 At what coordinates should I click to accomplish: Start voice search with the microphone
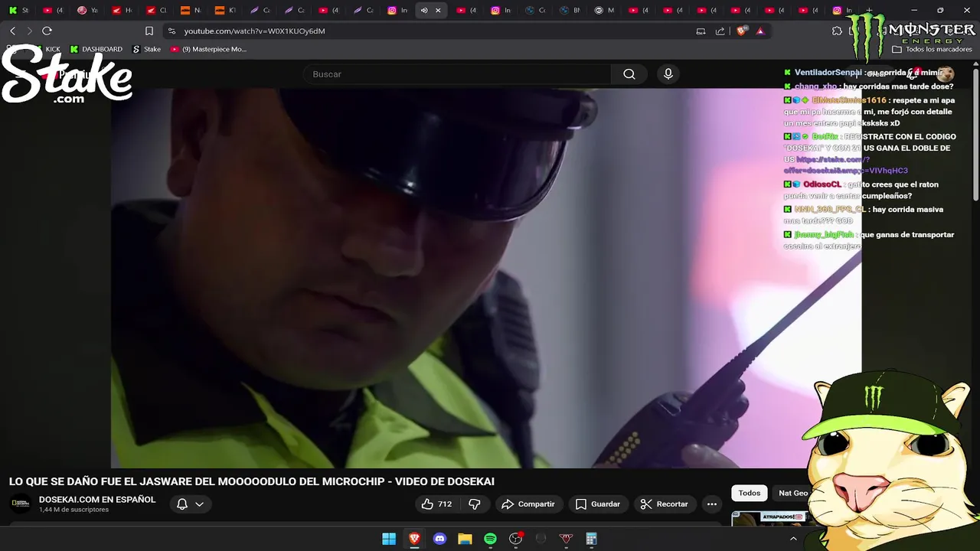point(668,74)
